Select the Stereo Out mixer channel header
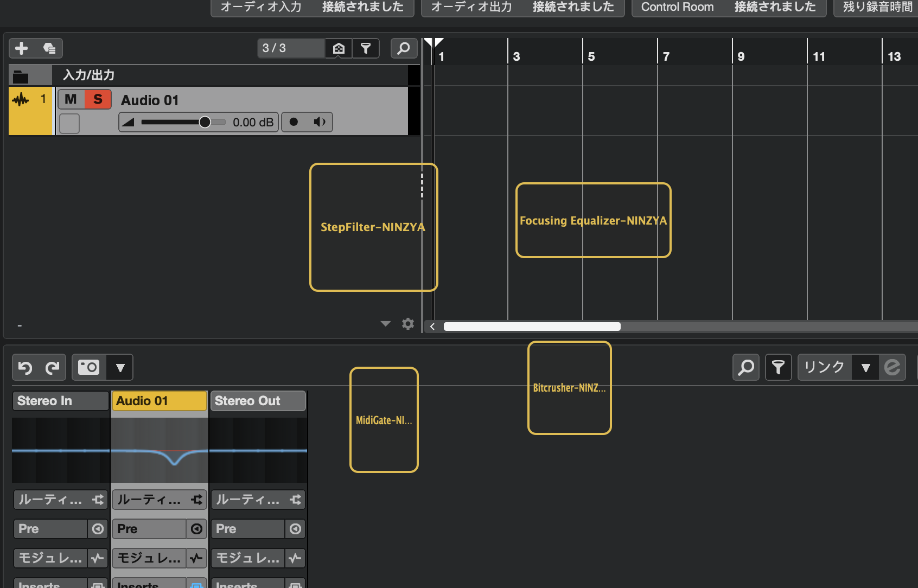 (258, 401)
